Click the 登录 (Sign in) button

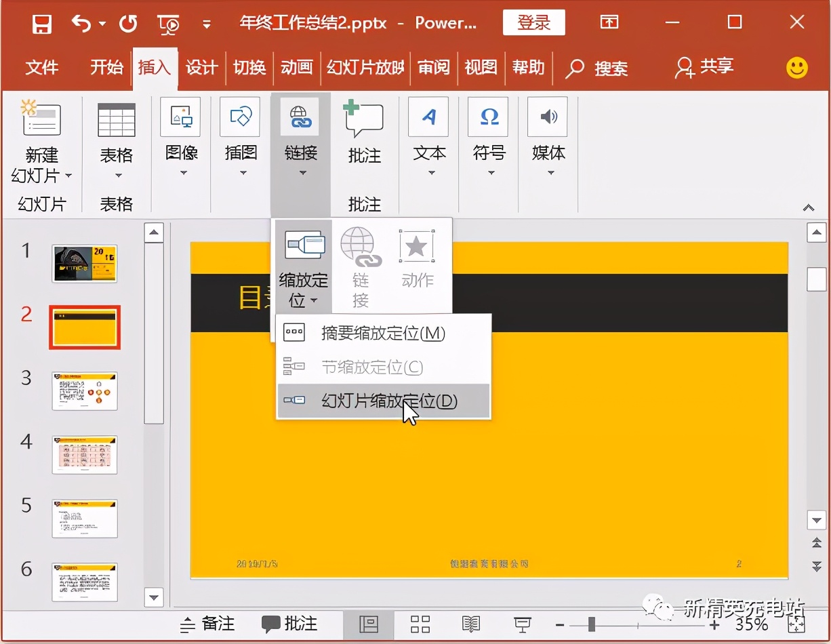pos(533,22)
